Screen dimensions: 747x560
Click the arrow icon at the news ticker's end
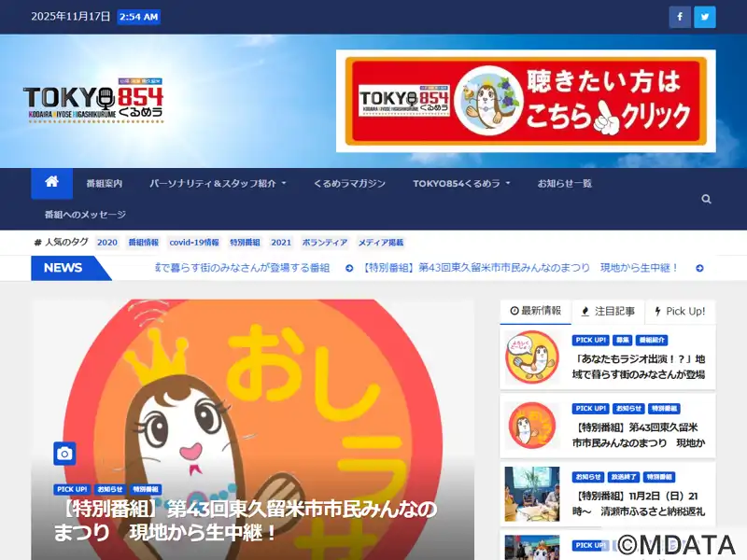coord(699,268)
